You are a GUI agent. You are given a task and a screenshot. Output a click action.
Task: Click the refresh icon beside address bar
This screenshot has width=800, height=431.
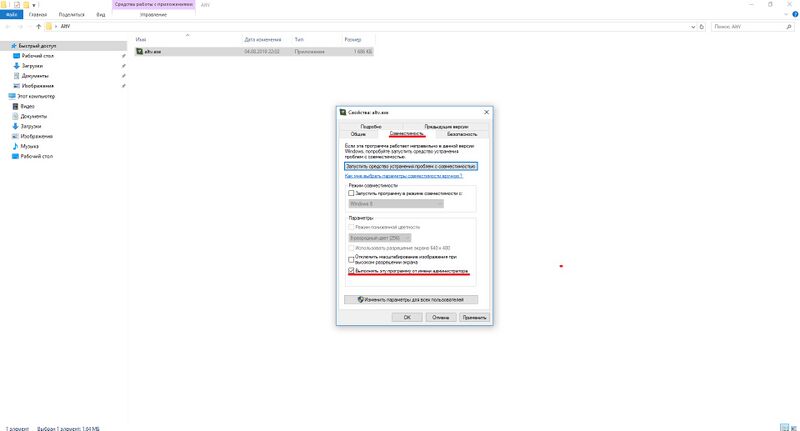click(x=703, y=26)
